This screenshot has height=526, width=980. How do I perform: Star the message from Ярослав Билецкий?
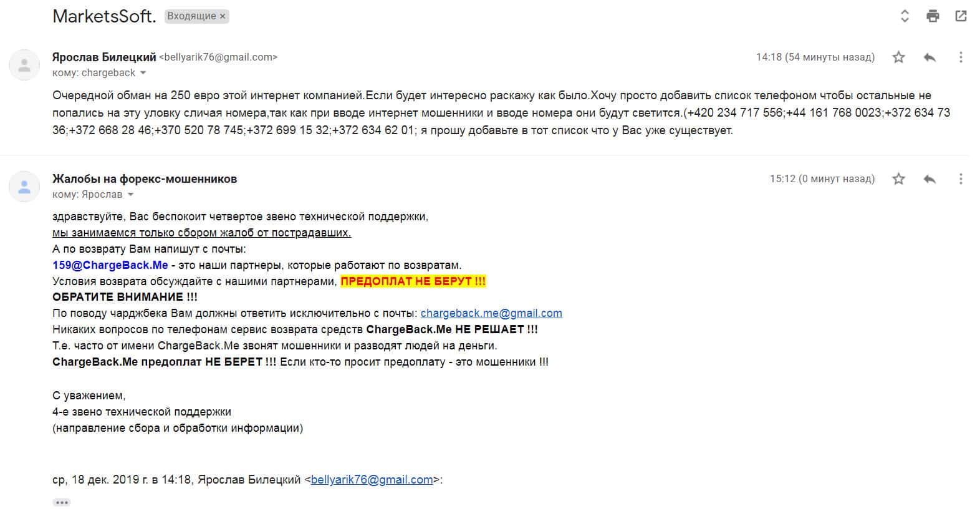[x=898, y=57]
